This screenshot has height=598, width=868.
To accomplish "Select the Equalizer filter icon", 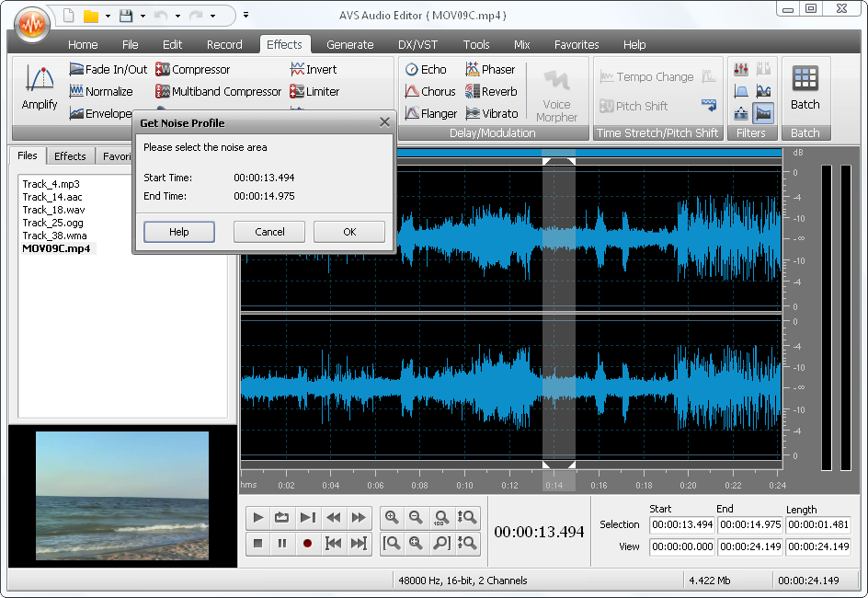I will coord(741,70).
